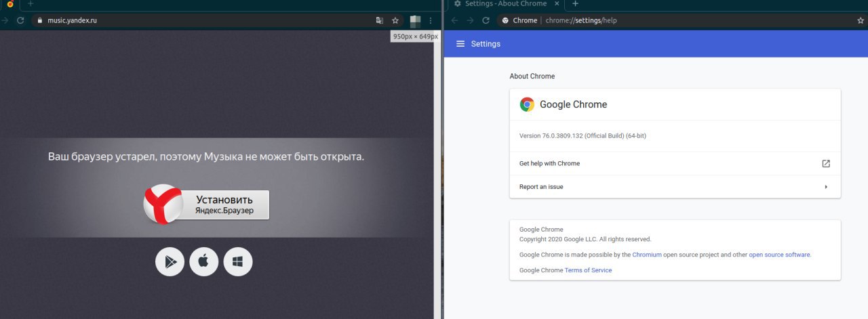View site security lock for music.yandex.ru
The image size is (868, 319).
pos(39,20)
